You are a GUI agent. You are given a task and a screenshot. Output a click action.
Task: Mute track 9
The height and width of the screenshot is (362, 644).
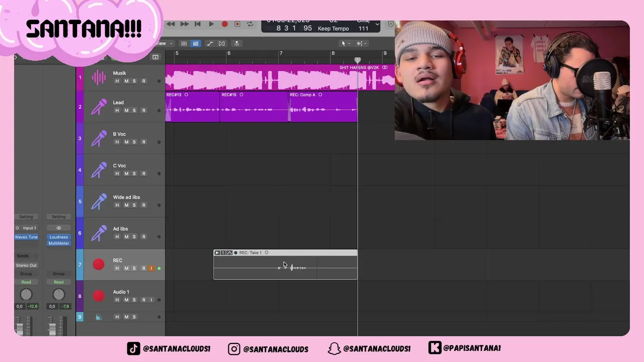[x=126, y=317]
